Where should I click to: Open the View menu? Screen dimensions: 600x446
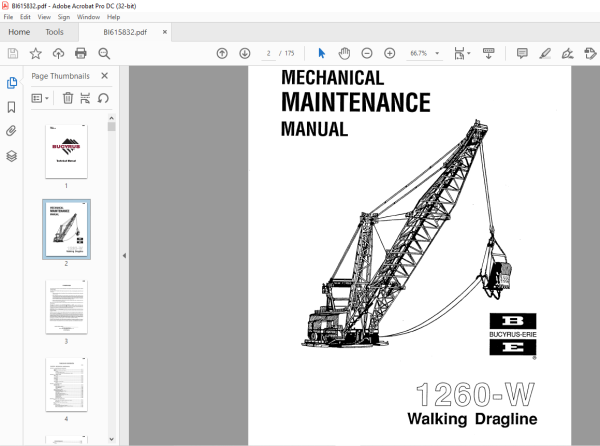click(44, 17)
